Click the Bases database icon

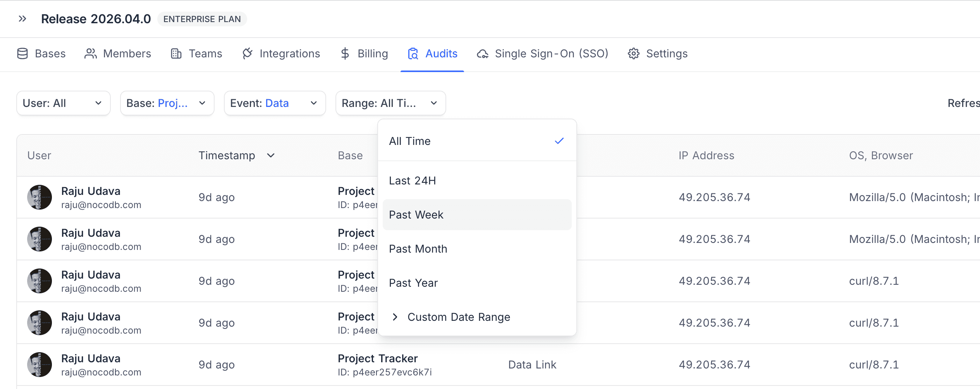pos(22,53)
